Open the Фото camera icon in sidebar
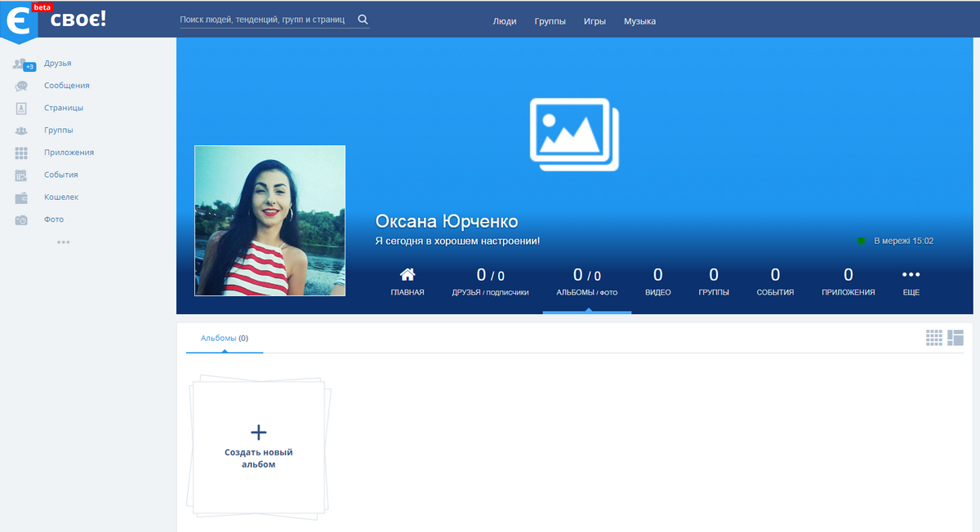 (x=22, y=219)
